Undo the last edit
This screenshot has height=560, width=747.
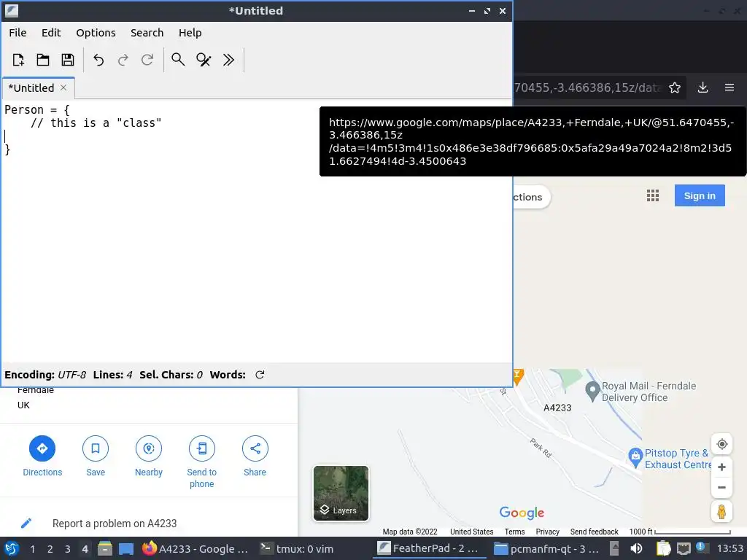(98, 60)
